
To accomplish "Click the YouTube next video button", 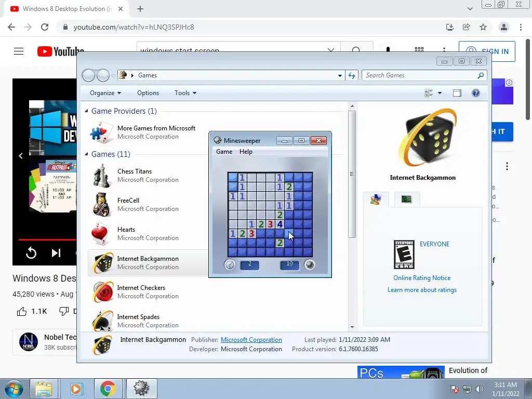I will coord(56,253).
